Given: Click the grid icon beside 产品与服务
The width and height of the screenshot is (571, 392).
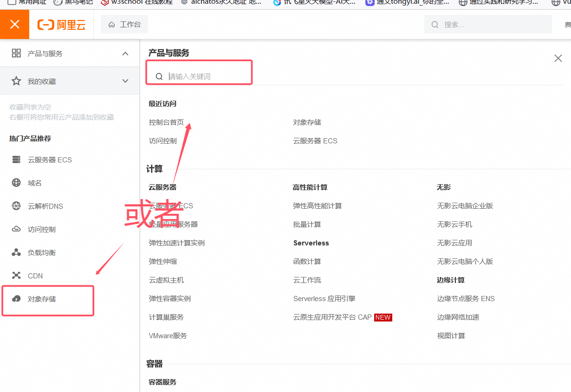Looking at the screenshot, I should (16, 53).
